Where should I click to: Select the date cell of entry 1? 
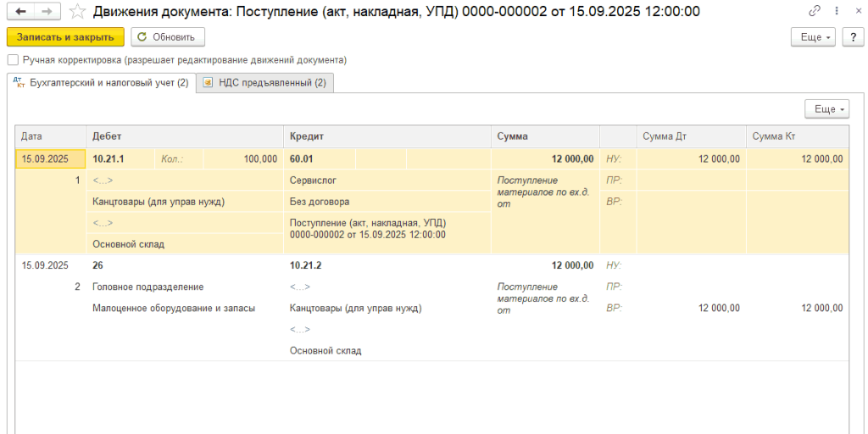coord(51,159)
